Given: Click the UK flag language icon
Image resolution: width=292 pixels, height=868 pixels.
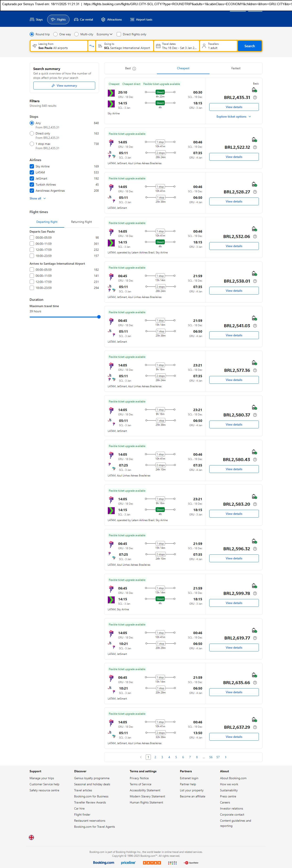Looking at the screenshot, I should pyautogui.click(x=31, y=837).
